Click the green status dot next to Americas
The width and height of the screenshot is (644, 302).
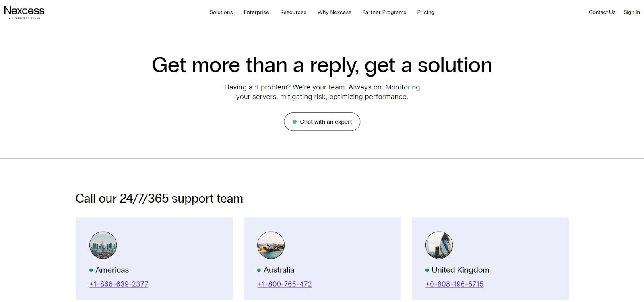91,270
